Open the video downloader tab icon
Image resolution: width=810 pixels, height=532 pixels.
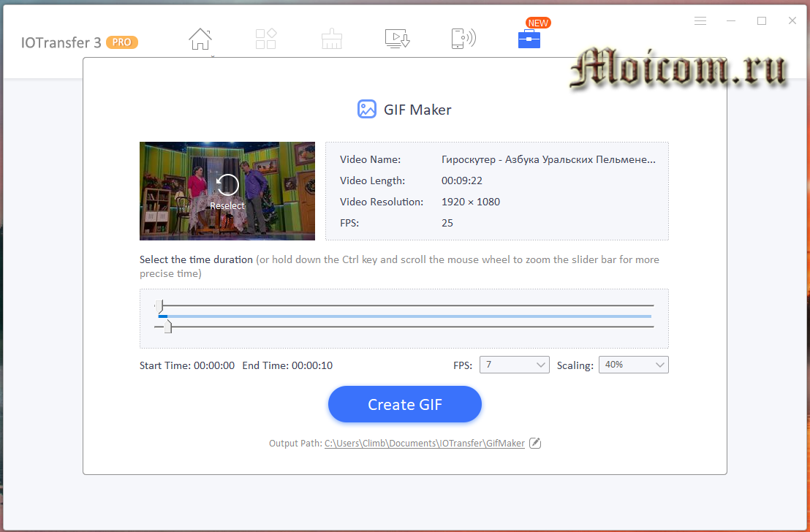click(397, 39)
